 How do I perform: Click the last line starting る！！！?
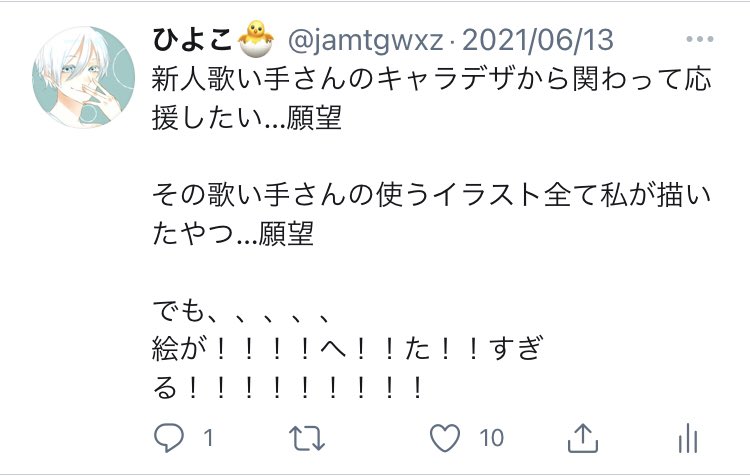pos(288,387)
